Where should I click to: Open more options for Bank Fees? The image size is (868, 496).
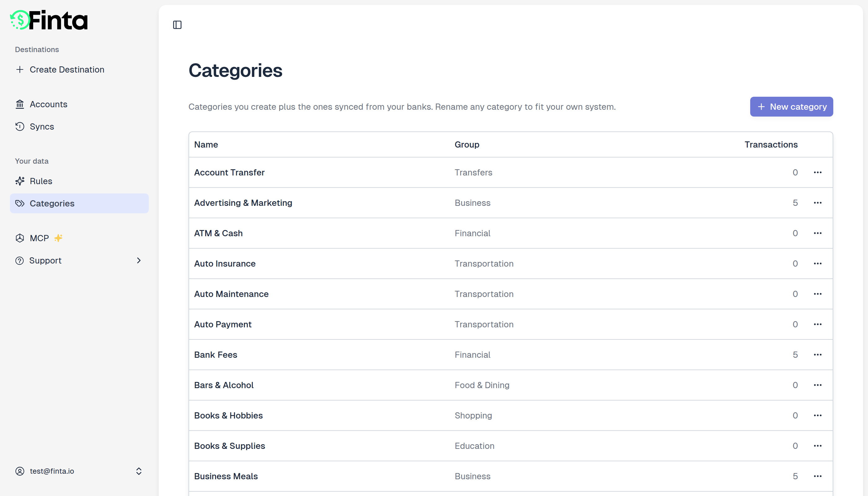pyautogui.click(x=817, y=355)
